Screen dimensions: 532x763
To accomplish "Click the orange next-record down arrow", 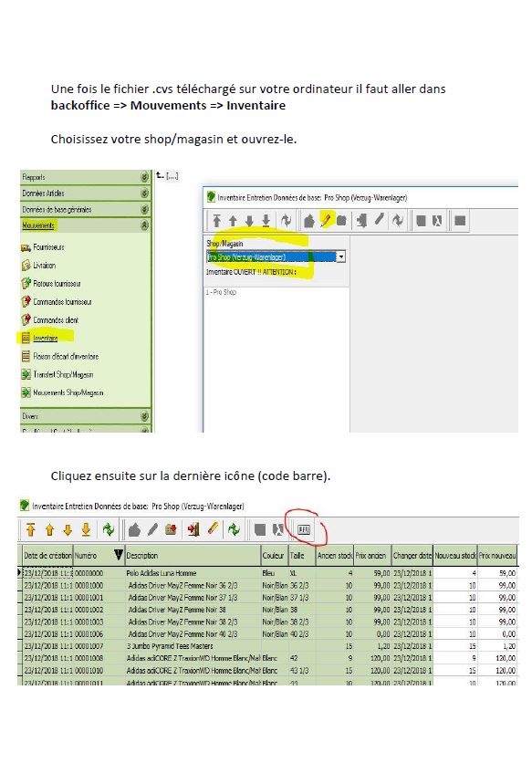I will (68, 529).
